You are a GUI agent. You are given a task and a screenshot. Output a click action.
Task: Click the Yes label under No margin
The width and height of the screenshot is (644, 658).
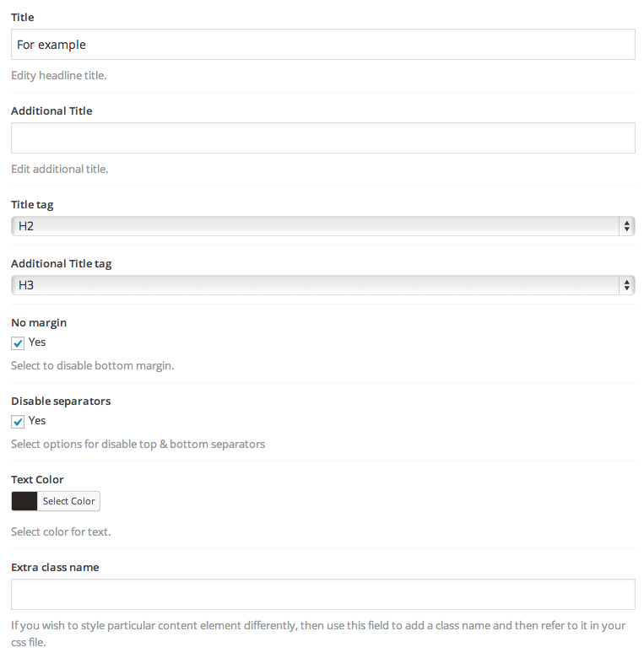point(37,342)
